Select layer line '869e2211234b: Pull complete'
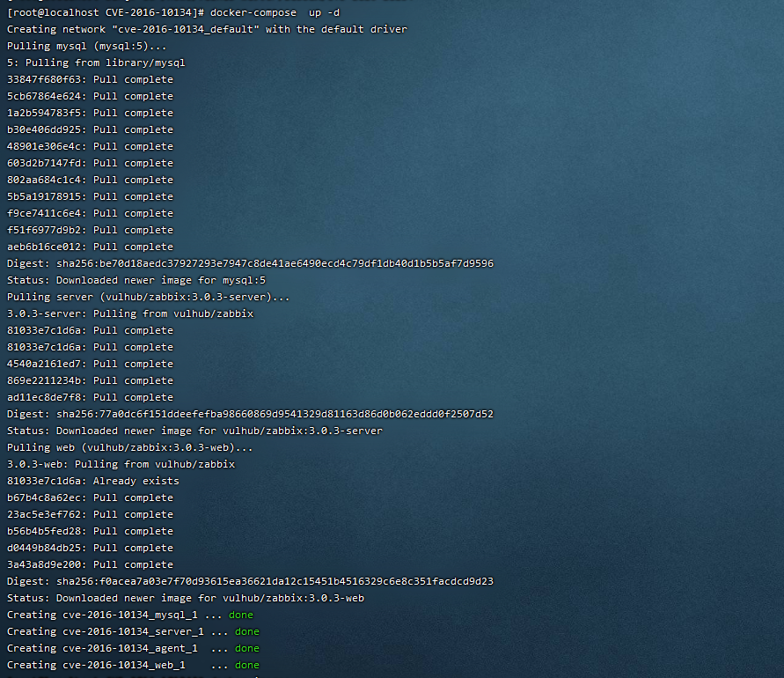784x678 pixels. click(90, 380)
